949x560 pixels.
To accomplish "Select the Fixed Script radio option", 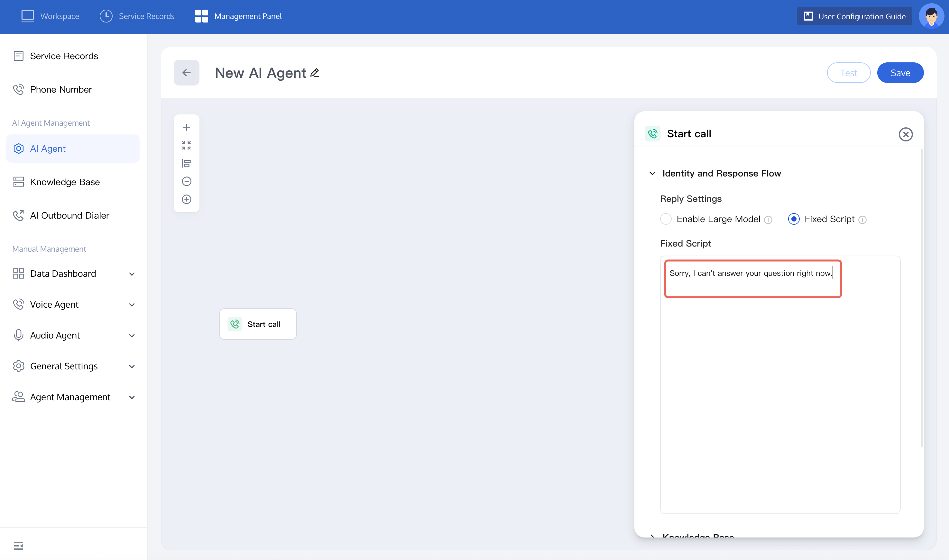I will pyautogui.click(x=794, y=219).
